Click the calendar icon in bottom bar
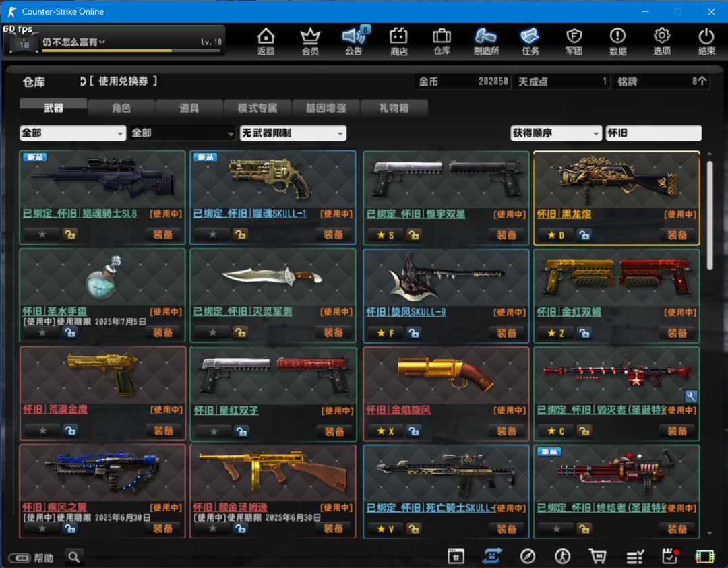728x568 pixels. click(x=456, y=556)
